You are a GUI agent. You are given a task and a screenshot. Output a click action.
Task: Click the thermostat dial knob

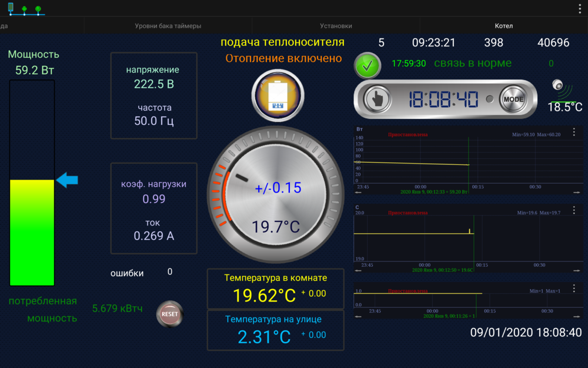click(276, 195)
